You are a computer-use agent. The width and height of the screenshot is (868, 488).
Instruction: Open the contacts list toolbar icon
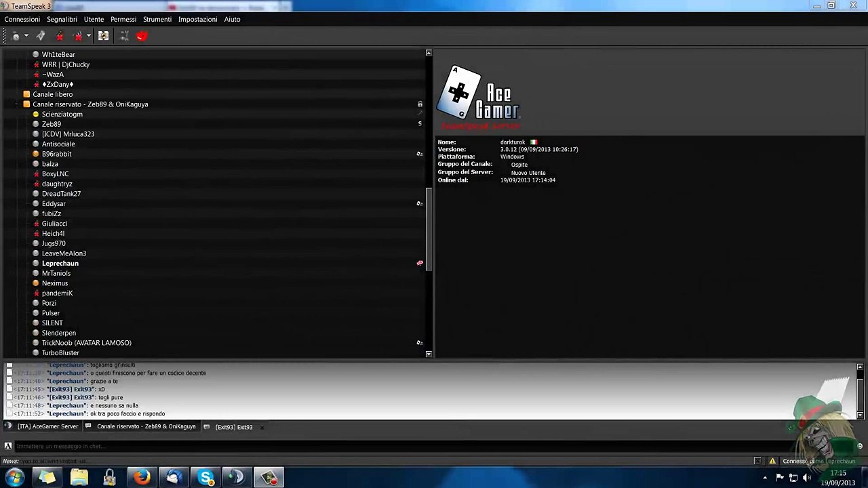103,36
